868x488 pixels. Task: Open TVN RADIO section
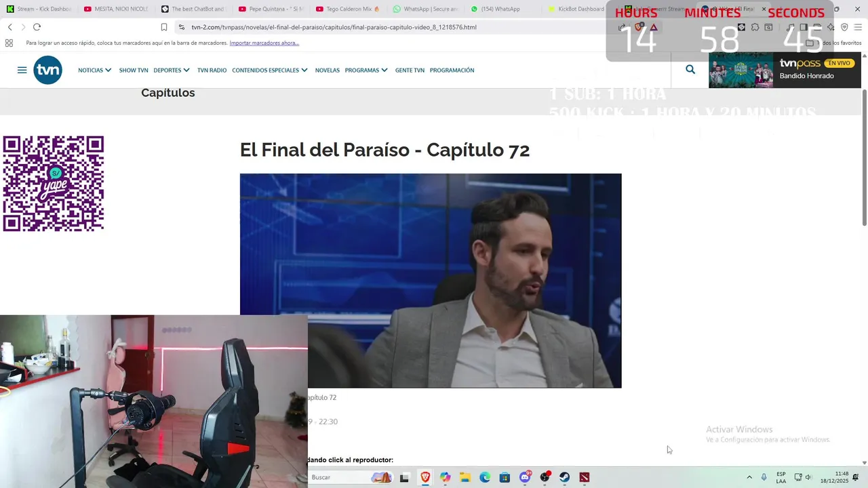pos(212,70)
